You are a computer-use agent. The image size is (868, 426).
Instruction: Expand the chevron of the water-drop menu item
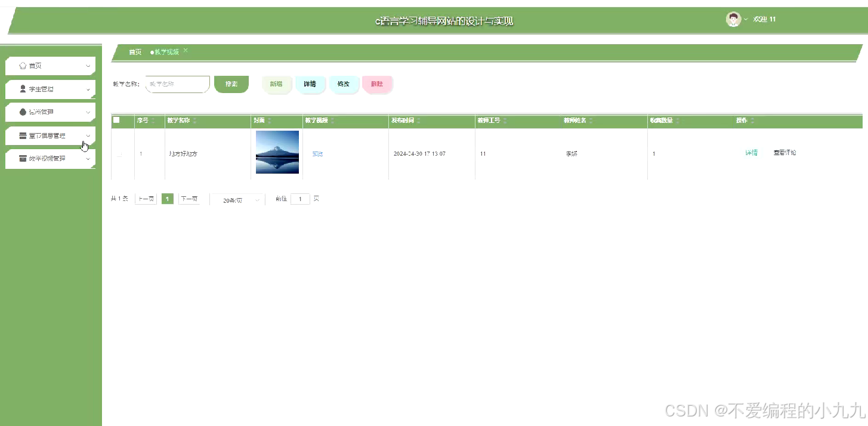[x=88, y=112]
